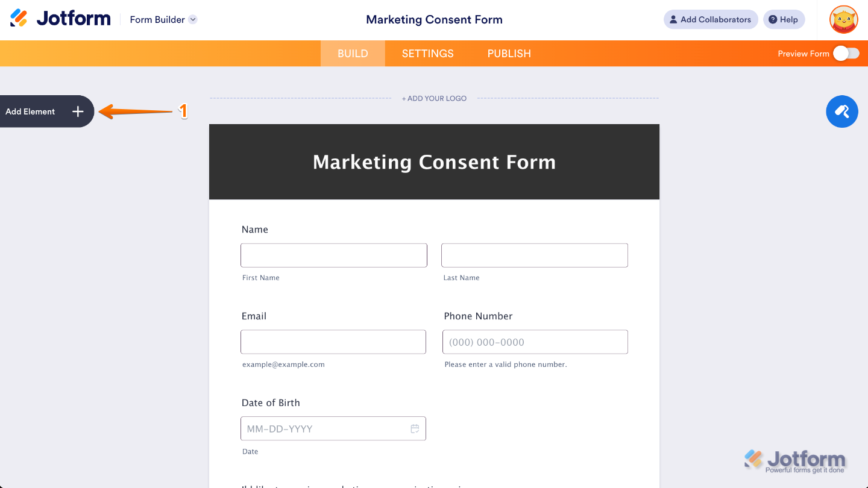
Task: Click the Phone Number input field
Action: click(x=535, y=342)
